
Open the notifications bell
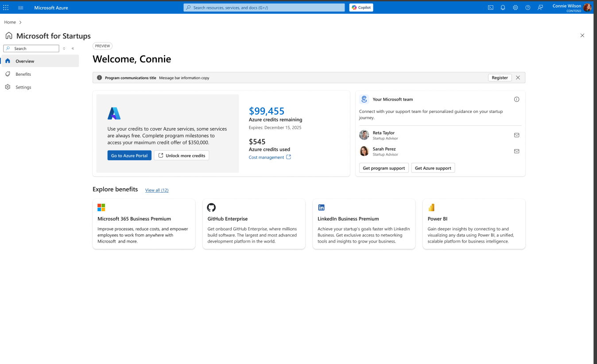(x=503, y=8)
